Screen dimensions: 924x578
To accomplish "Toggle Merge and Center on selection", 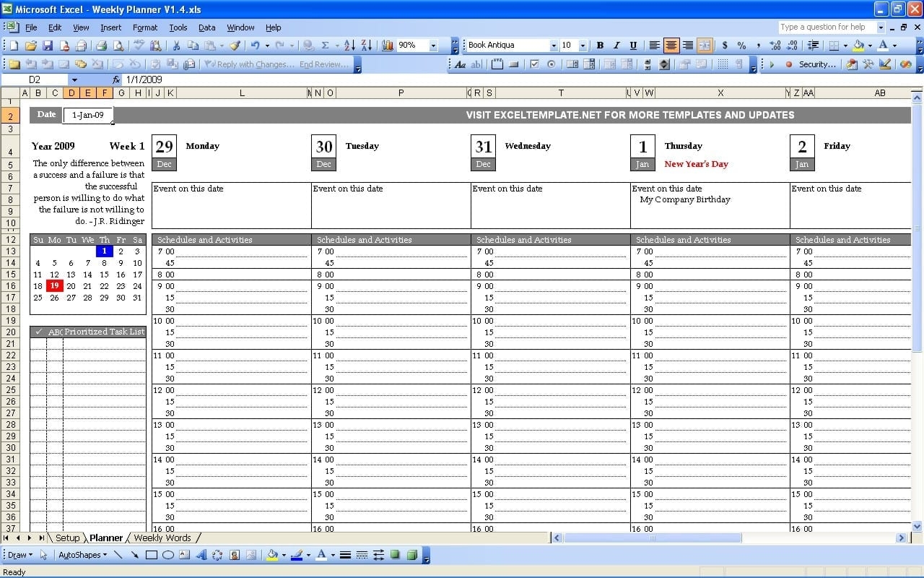I will [x=705, y=45].
